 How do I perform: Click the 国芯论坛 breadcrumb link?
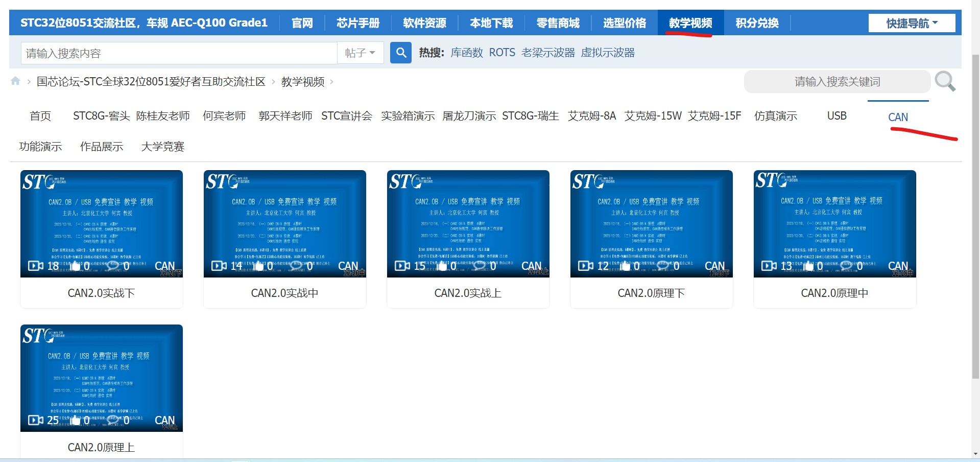click(x=151, y=82)
